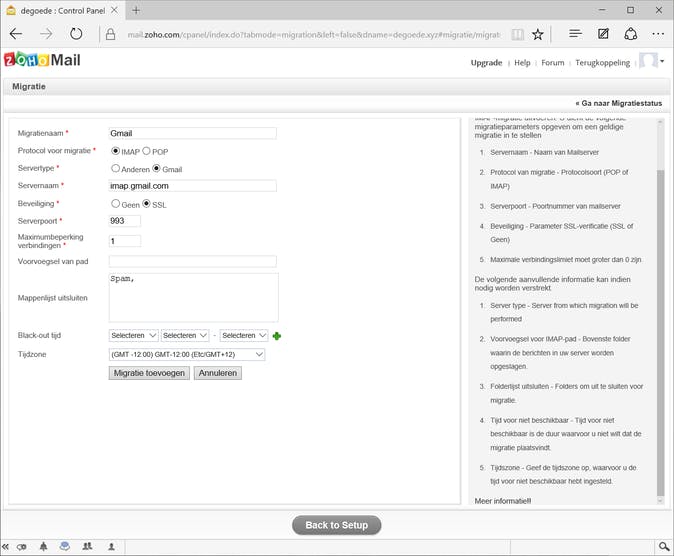Click the Serverpoort field
The image size is (674, 556).
click(x=125, y=221)
